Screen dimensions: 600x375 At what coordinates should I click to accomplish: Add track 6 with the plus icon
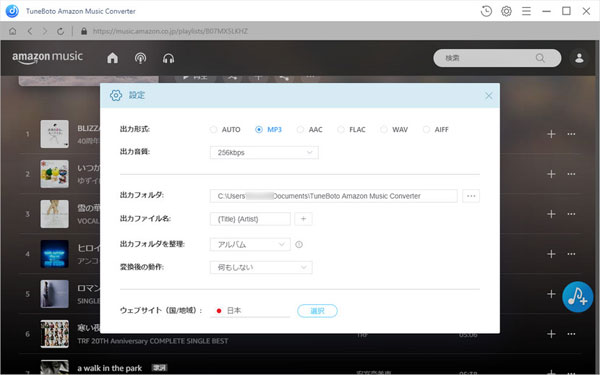pos(551,334)
